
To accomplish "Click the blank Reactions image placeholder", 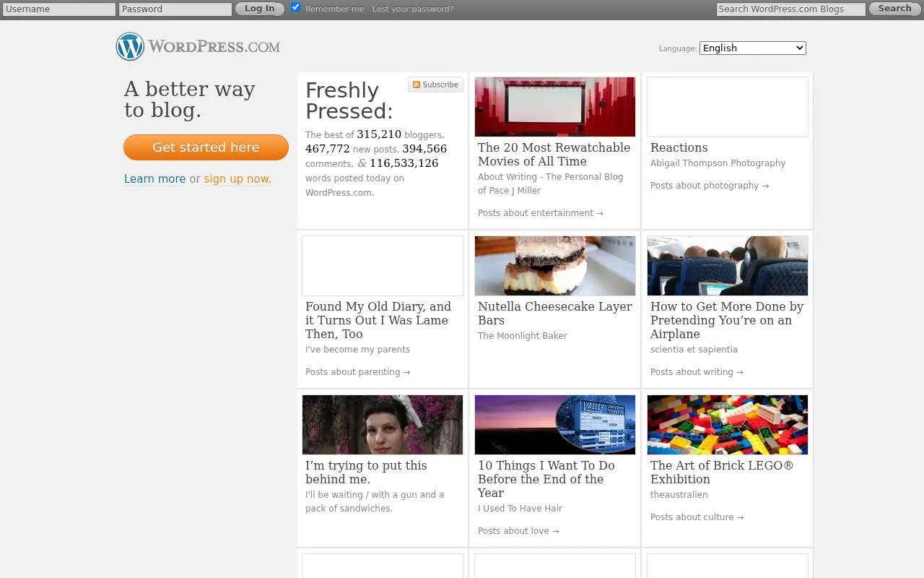I will (728, 107).
